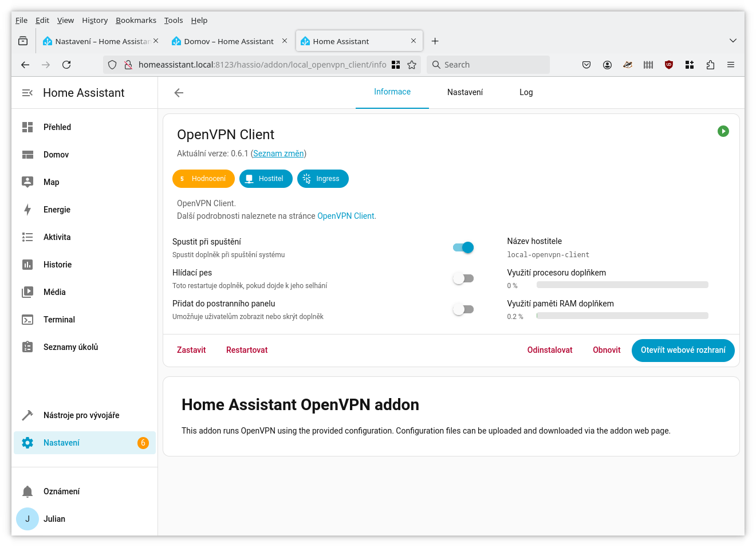This screenshot has height=547, width=756.
Task: Close the Domov – Home Assistant tab
Action: (285, 41)
